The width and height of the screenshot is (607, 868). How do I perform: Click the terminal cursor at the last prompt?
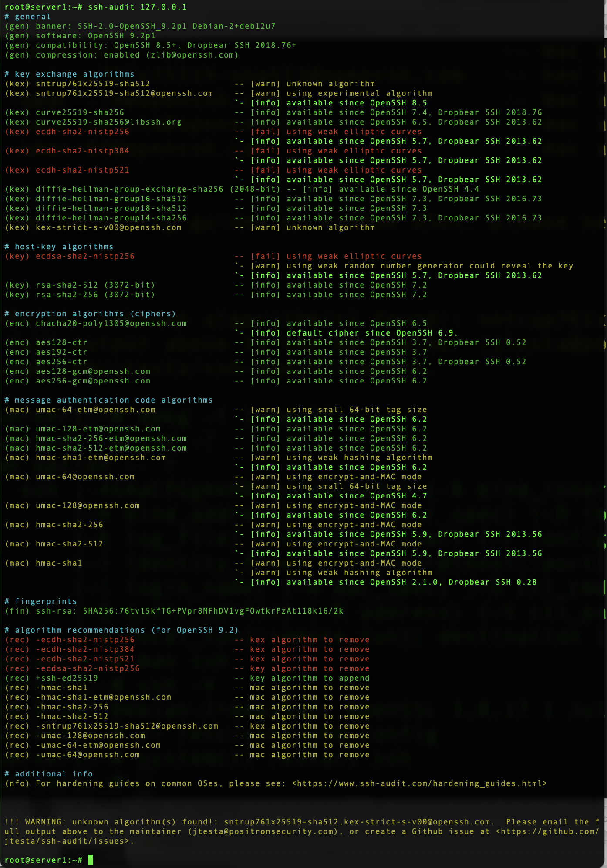click(91, 860)
